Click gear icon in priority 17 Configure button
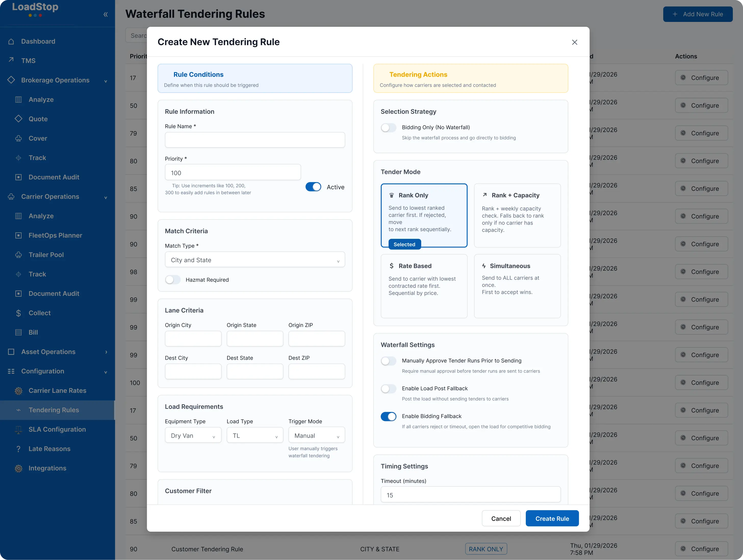This screenshot has height=560, width=743. point(683,77)
